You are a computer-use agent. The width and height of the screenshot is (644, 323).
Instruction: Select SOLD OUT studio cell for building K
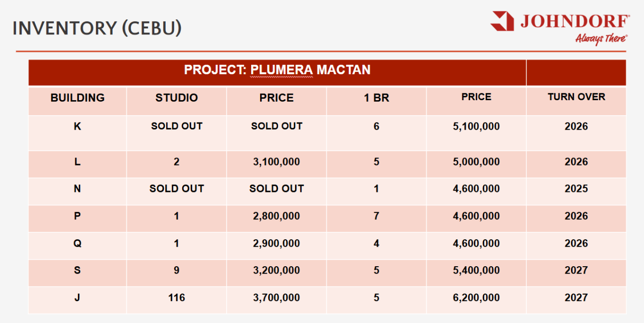pyautogui.click(x=177, y=127)
